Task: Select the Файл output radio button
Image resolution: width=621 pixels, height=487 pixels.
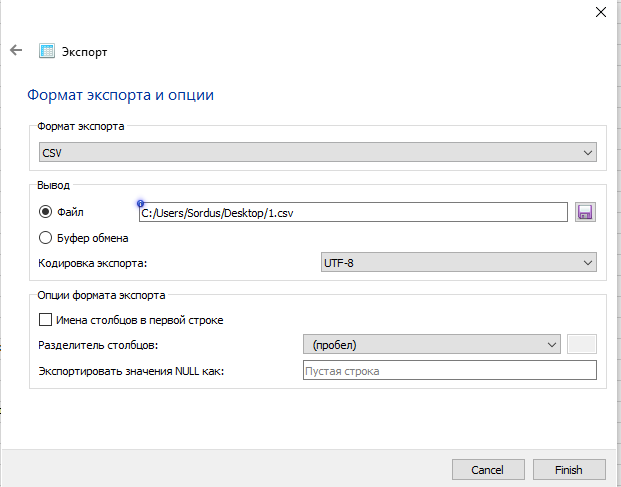Action: pyautogui.click(x=45, y=212)
